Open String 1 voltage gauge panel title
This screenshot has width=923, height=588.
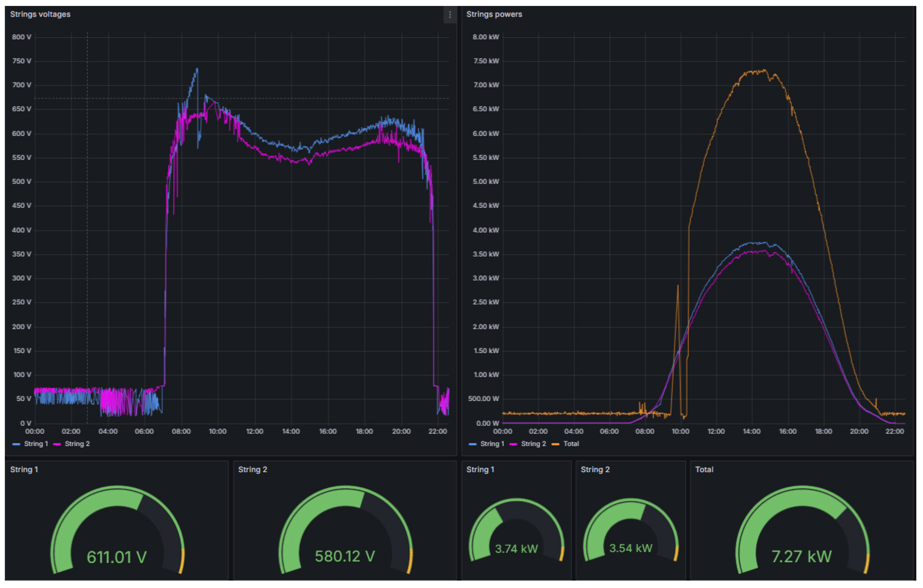(24, 469)
